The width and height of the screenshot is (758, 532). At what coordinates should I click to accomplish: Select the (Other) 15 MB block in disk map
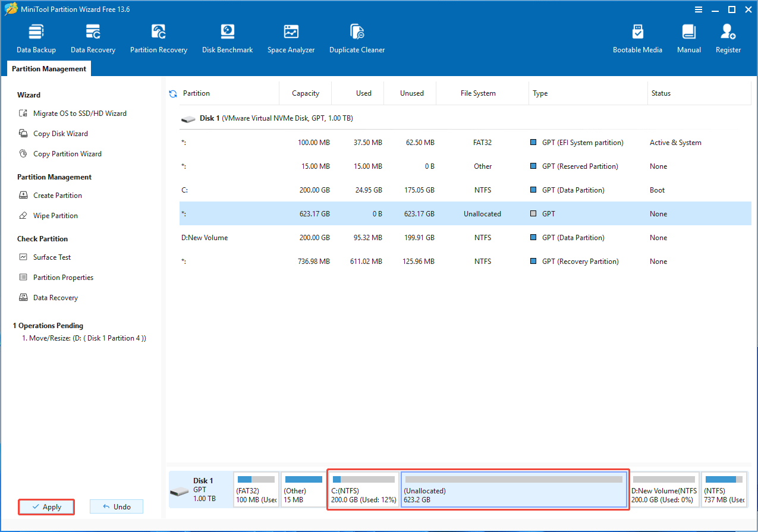[x=303, y=489]
